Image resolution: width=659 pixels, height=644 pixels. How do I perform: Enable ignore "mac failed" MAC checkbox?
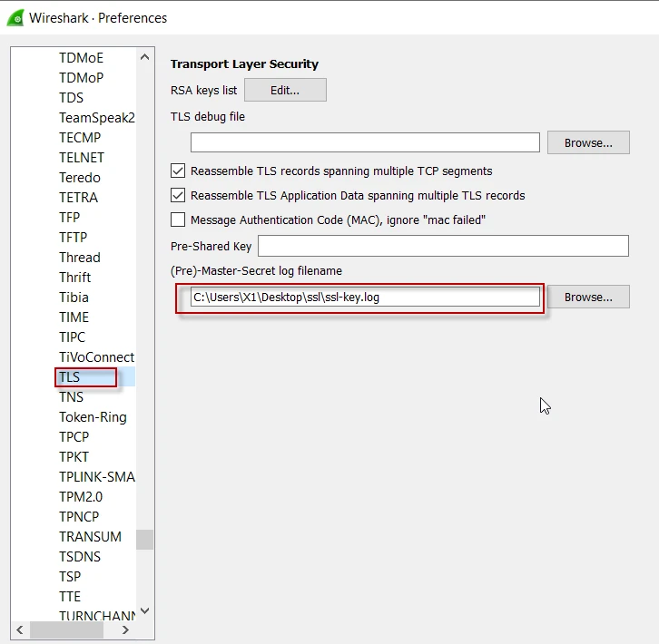click(178, 220)
